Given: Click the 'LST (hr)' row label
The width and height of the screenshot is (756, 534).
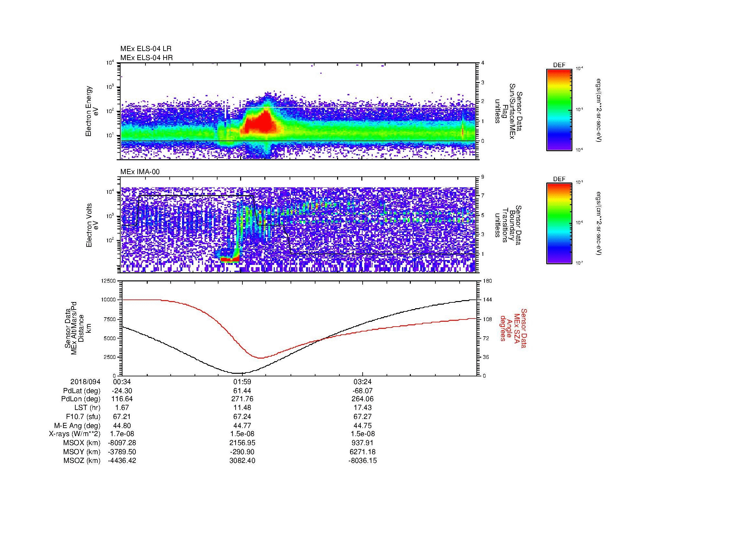Looking at the screenshot, I should click(x=87, y=408).
